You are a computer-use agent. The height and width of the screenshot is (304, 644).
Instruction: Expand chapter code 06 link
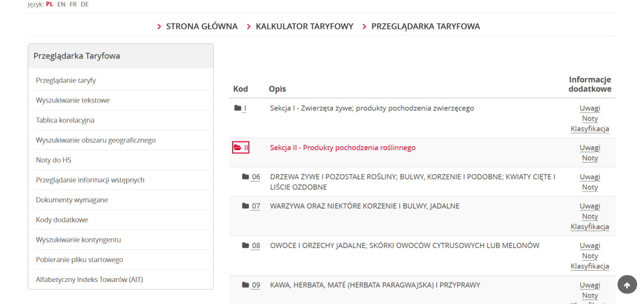click(256, 177)
